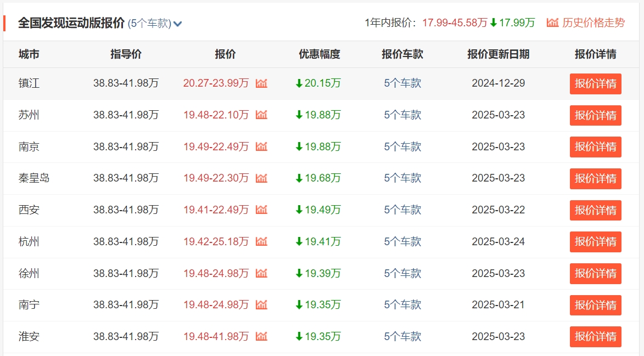Click discount 19.68万 in 秦皇岛 row
This screenshot has height=356, width=644.
318,178
